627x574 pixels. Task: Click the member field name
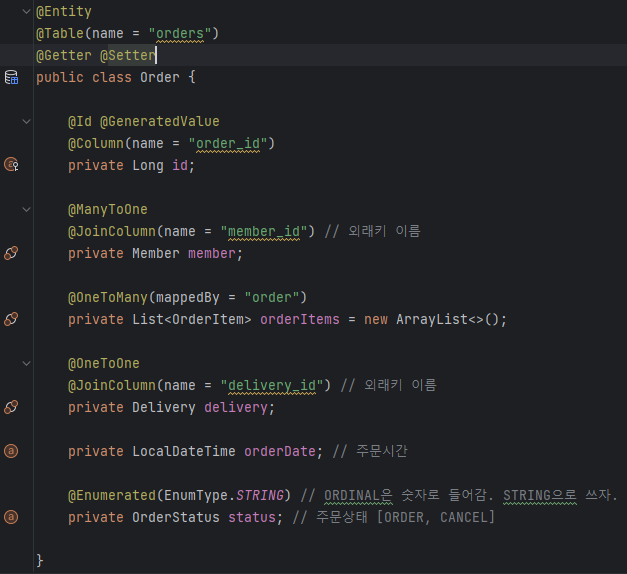[212, 253]
